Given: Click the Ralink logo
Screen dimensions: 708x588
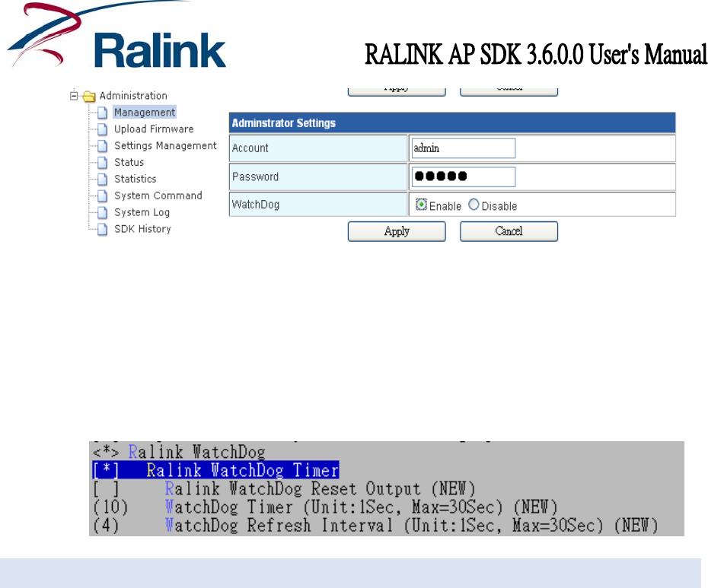Looking at the screenshot, I should 117,35.
